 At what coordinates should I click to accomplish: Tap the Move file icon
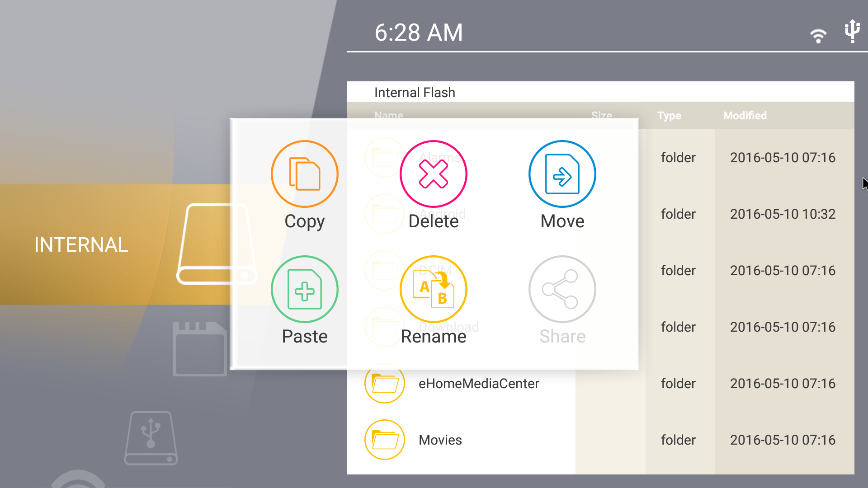coord(562,174)
